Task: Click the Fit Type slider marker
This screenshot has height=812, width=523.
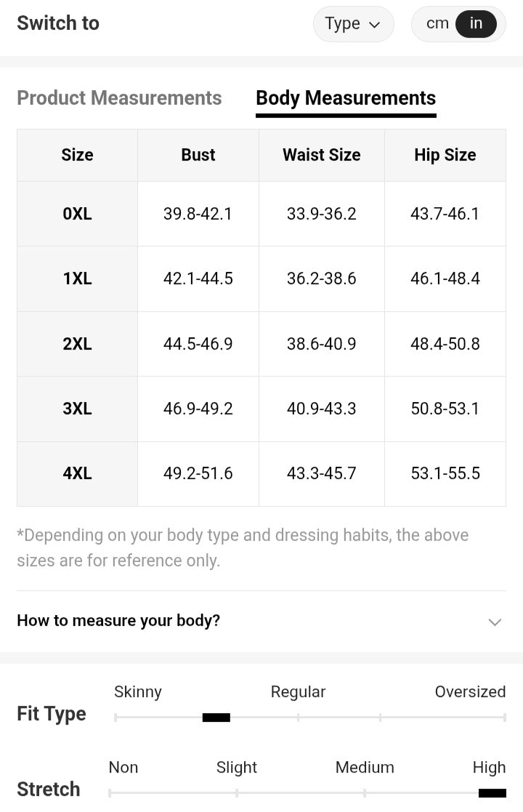Action: 216,717
